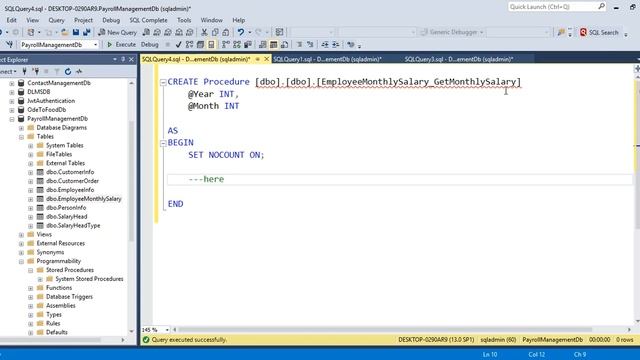Image resolution: width=640 pixels, height=360 pixels.
Task: Click the Cut scissors icon
Action: pyautogui.click(x=204, y=32)
